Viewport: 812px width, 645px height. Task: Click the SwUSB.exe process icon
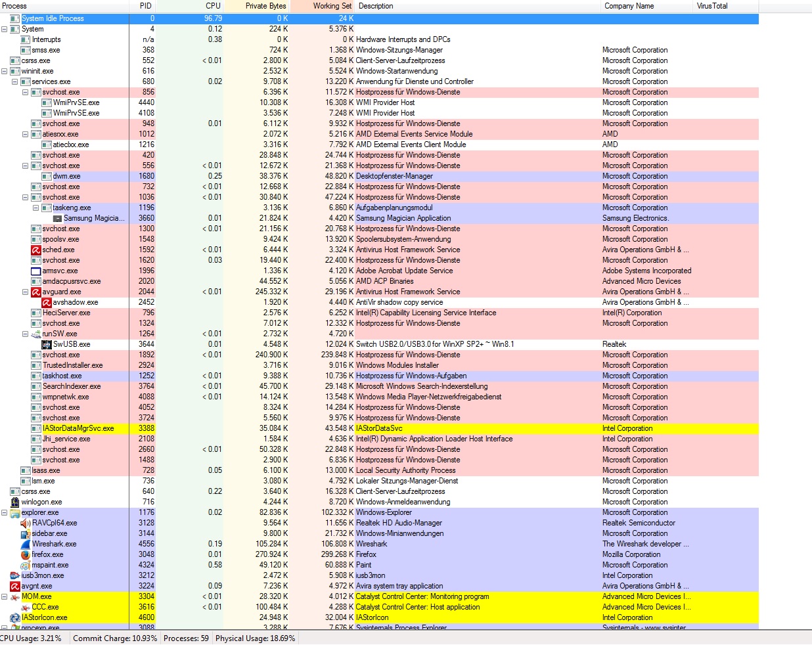click(47, 344)
